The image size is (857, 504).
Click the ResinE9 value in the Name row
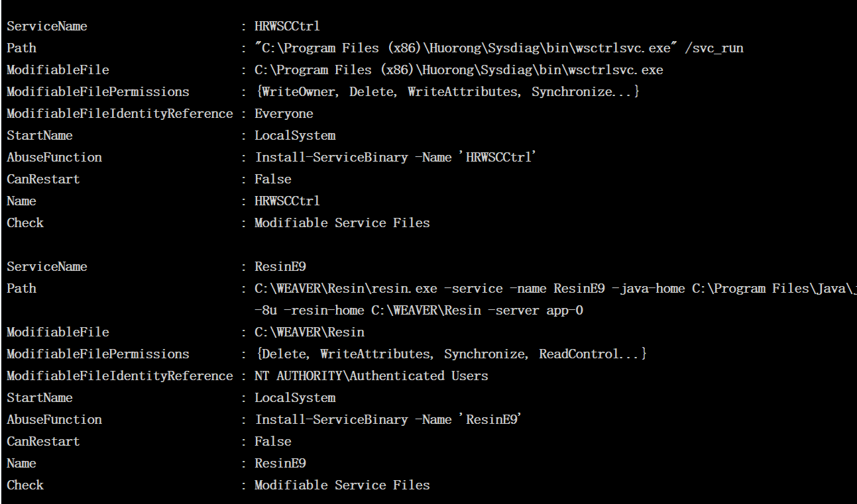pos(280,464)
